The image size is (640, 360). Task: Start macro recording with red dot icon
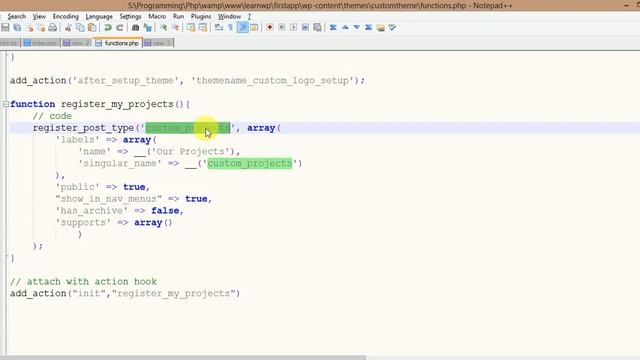pos(270,27)
